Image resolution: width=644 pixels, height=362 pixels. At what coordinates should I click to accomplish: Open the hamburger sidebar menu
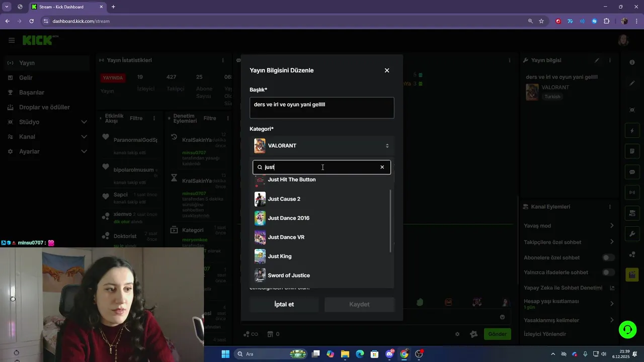[x=12, y=40]
